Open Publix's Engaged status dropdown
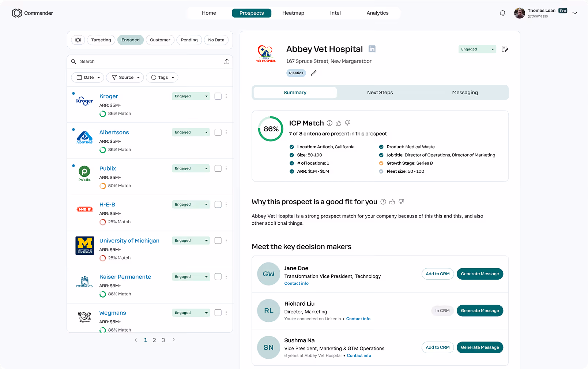The height and width of the screenshot is (369, 588). click(191, 168)
